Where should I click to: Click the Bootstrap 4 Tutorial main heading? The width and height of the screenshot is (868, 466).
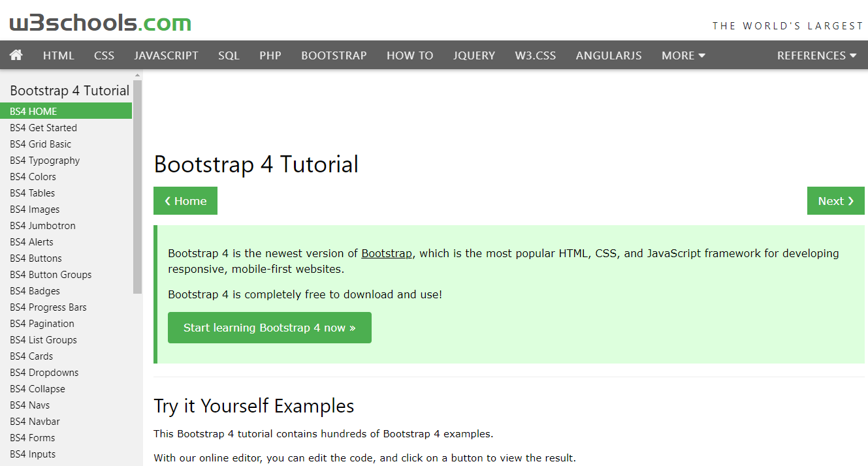[256, 164]
